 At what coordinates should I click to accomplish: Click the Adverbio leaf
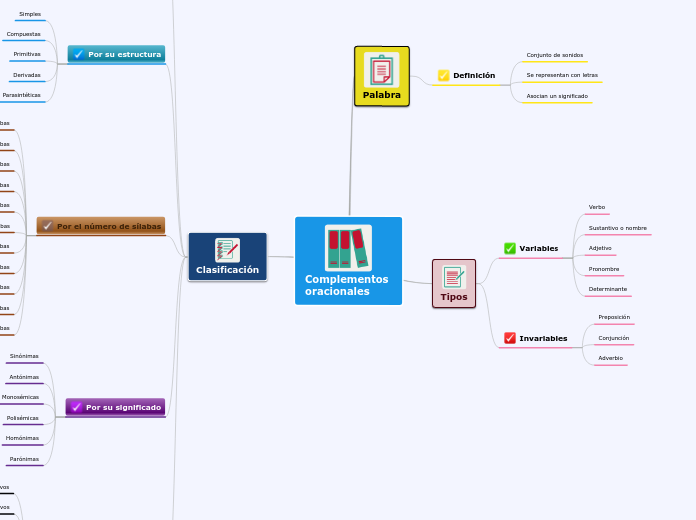610,358
